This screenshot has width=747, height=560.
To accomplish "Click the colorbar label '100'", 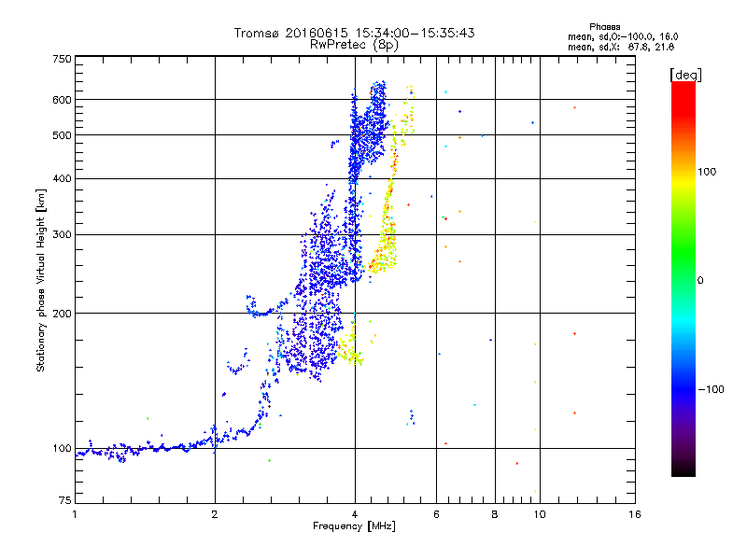I will click(x=707, y=172).
